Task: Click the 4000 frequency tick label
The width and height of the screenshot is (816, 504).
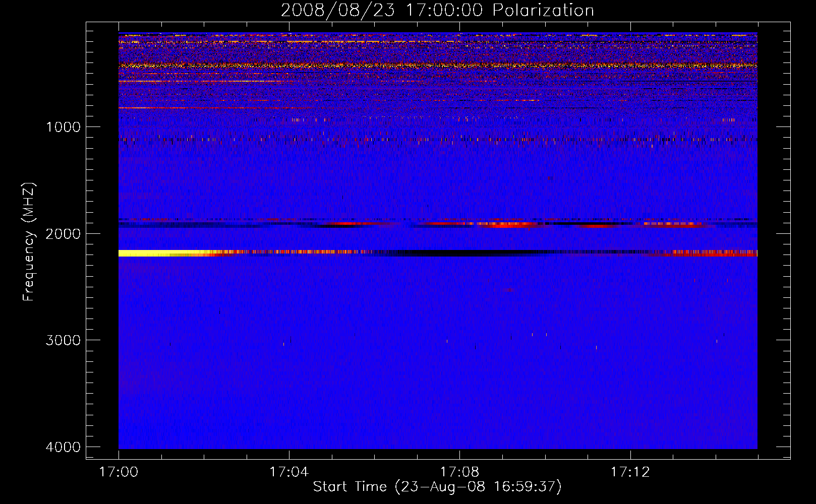Action: tap(63, 447)
